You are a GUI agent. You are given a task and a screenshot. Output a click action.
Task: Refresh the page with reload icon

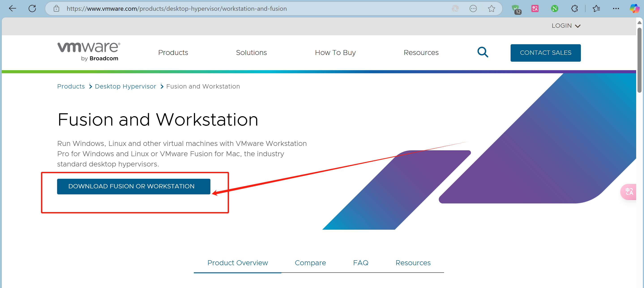pyautogui.click(x=32, y=8)
